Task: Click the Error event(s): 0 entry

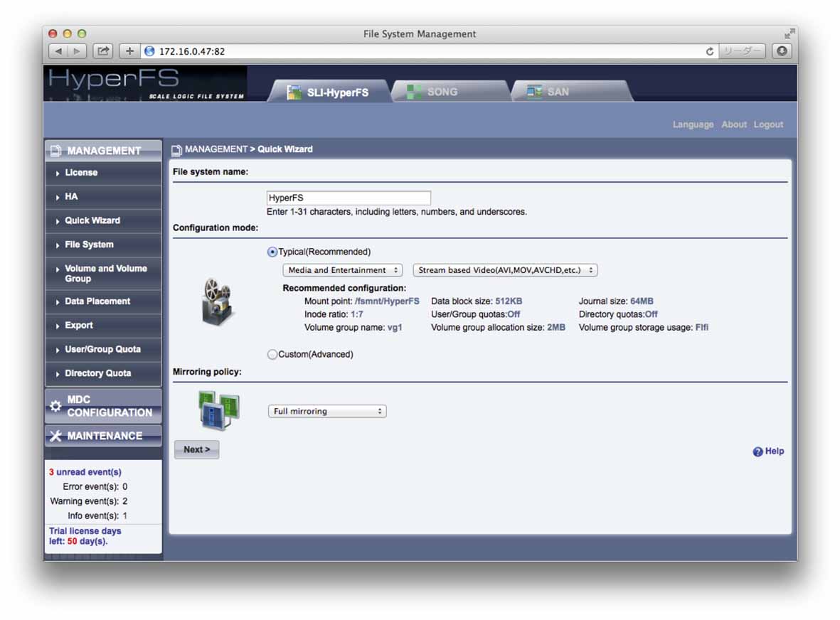Action: point(95,486)
